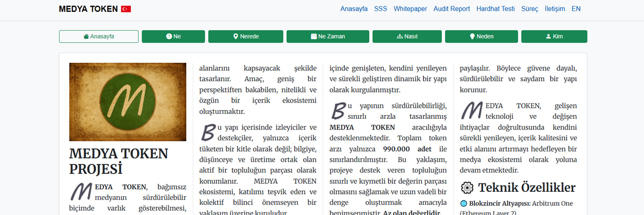Click the gear icon beside Teknik Özellikler
Image resolution: width=644 pixels, height=215 pixels.
467,188
